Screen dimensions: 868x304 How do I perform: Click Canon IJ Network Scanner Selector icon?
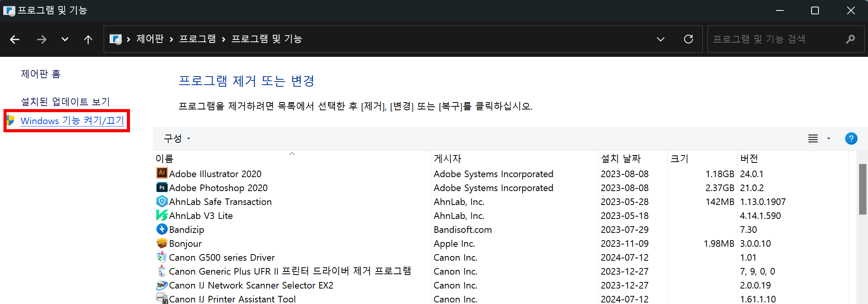[162, 285]
